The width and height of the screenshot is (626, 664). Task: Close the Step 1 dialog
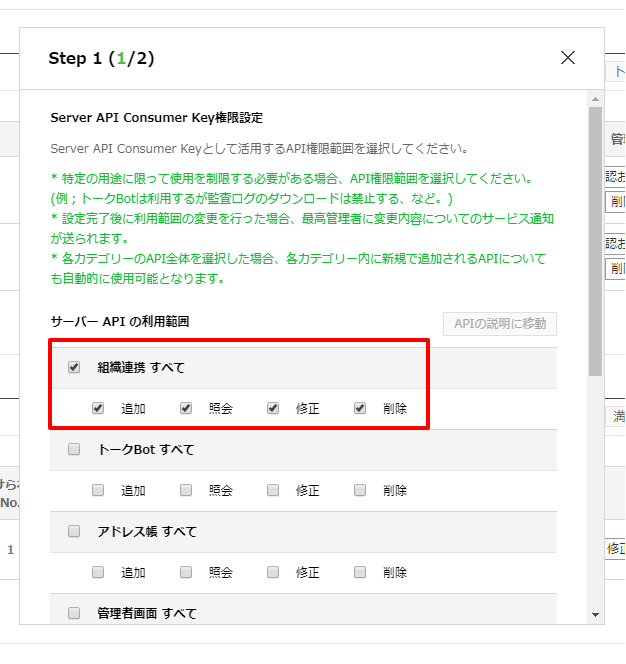pyautogui.click(x=568, y=58)
